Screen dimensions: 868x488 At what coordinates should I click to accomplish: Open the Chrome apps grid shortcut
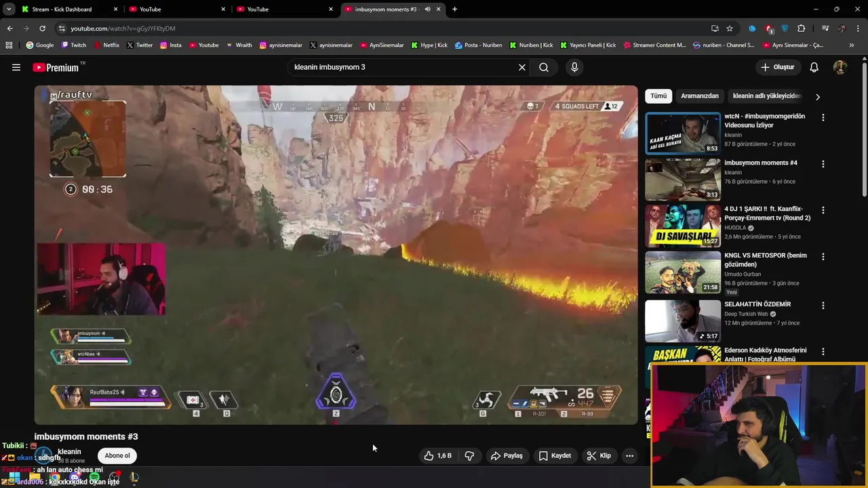(9, 45)
